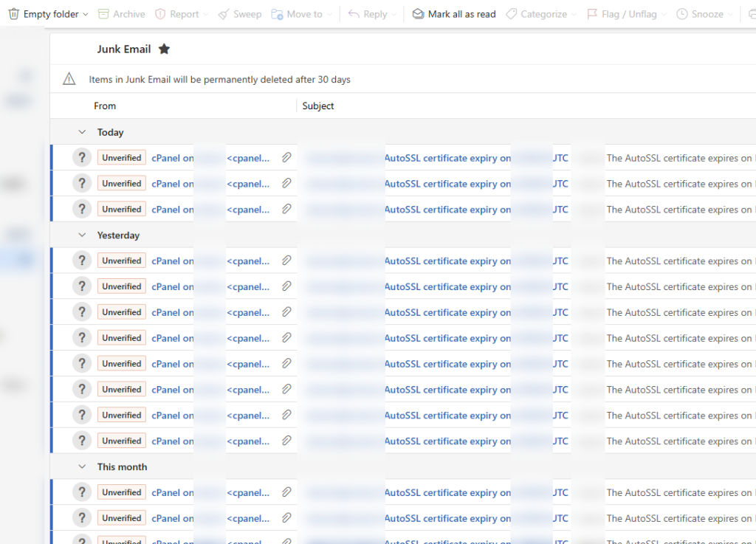Expand the Move to dropdown chevron
756x544 pixels.
330,15
